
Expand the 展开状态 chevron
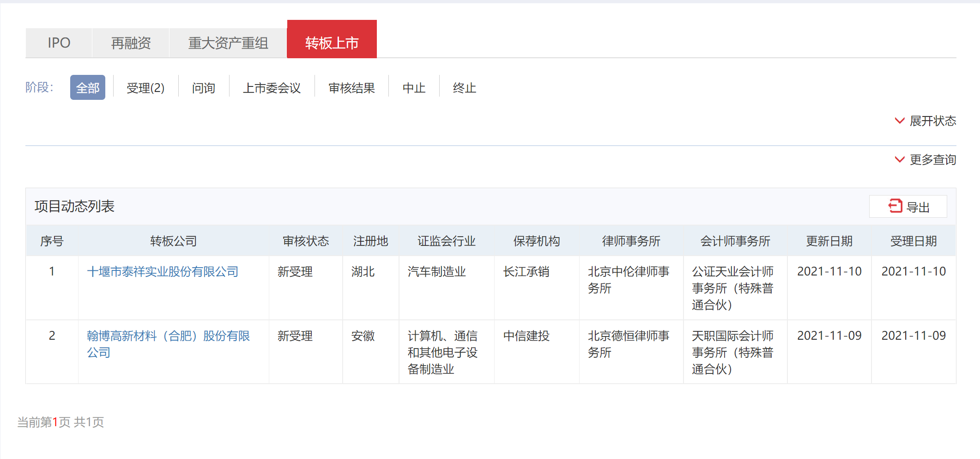(x=900, y=121)
